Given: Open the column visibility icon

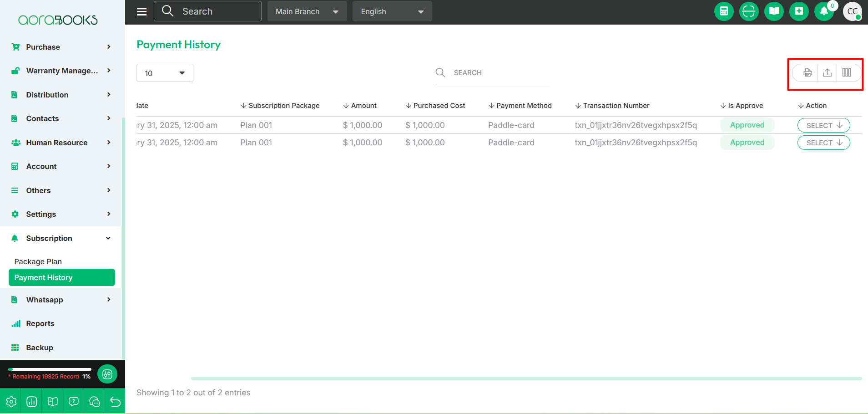Looking at the screenshot, I should point(847,73).
